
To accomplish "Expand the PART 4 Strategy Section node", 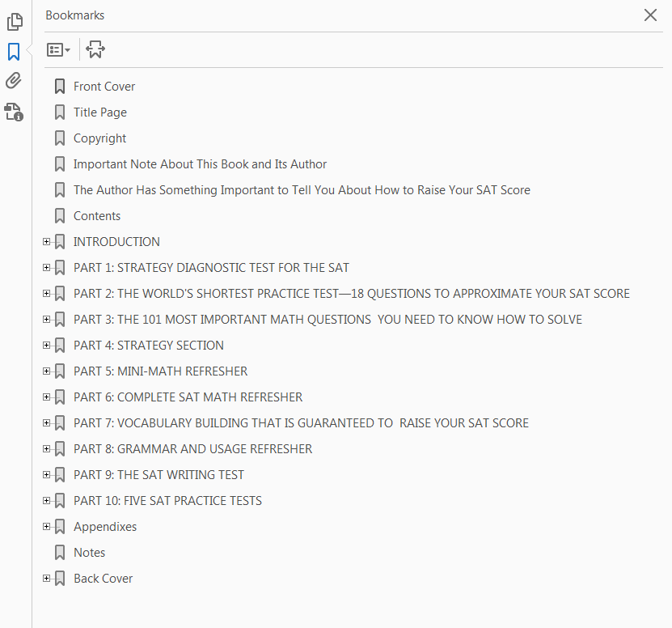I will 46,345.
